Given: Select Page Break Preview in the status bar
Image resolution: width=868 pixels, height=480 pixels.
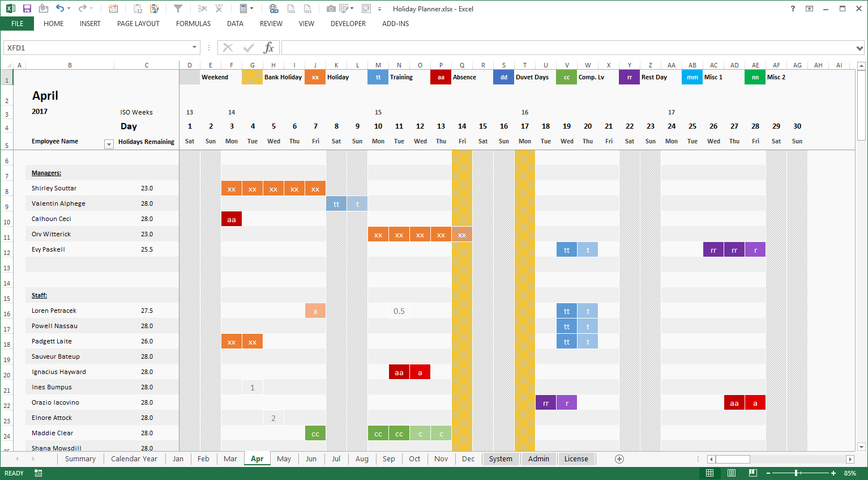Looking at the screenshot, I should pyautogui.click(x=753, y=473).
